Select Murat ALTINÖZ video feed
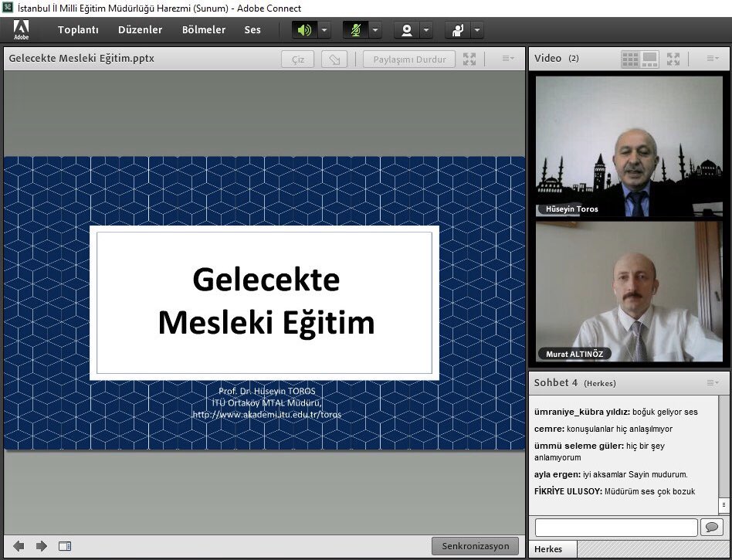Screen dimensions: 732x560 629,291
